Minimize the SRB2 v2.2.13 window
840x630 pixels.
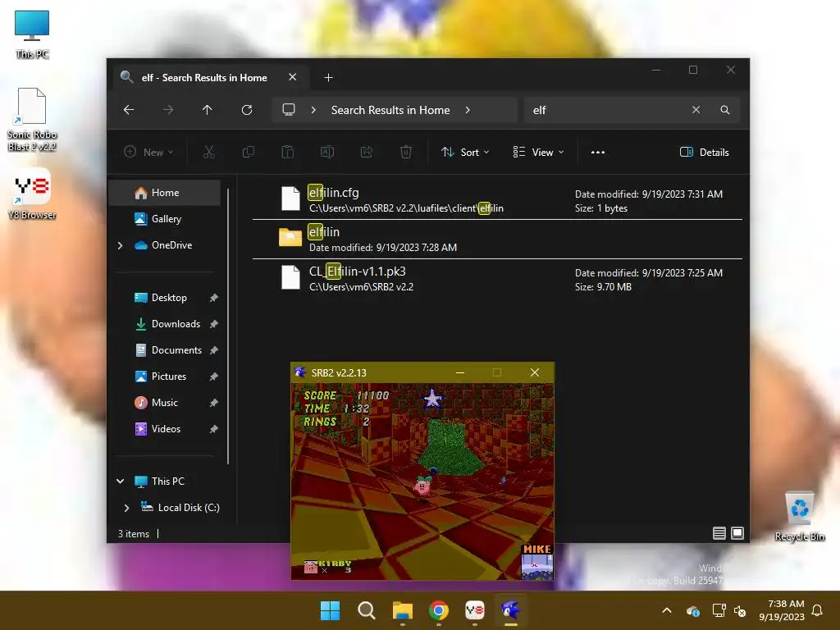pyautogui.click(x=460, y=373)
